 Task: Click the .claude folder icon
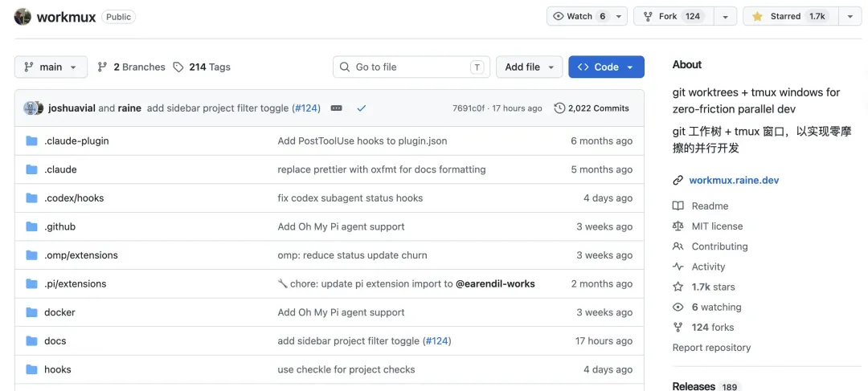(x=31, y=169)
